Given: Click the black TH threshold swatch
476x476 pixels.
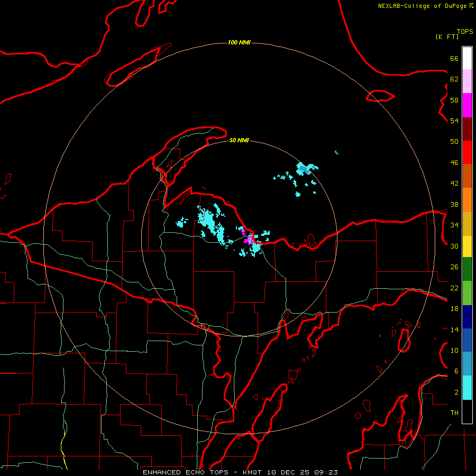Looking at the screenshot, I should pyautogui.click(x=467, y=411).
